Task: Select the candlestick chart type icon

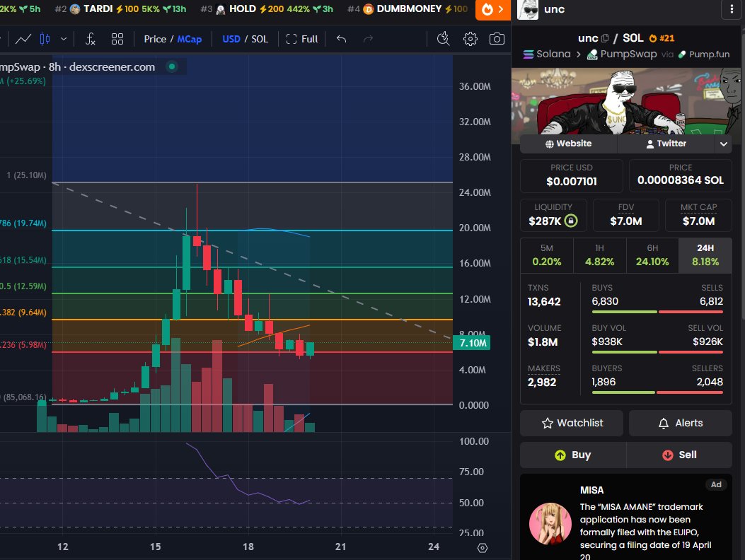Action: click(x=45, y=39)
